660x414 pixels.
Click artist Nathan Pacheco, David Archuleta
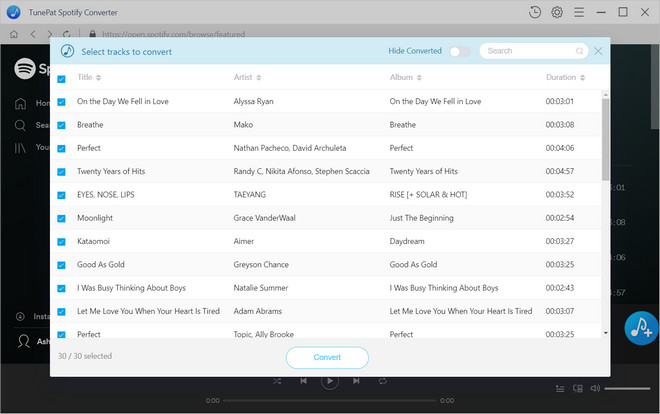[x=290, y=148]
